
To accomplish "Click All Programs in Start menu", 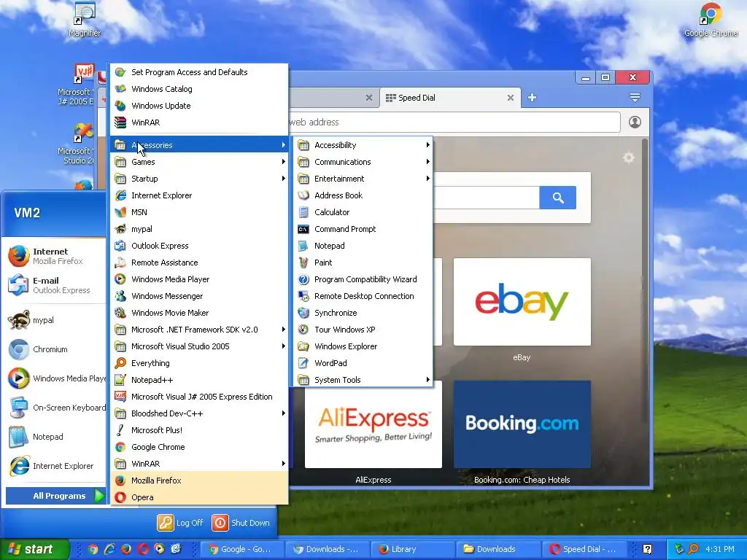I will pos(55,496).
